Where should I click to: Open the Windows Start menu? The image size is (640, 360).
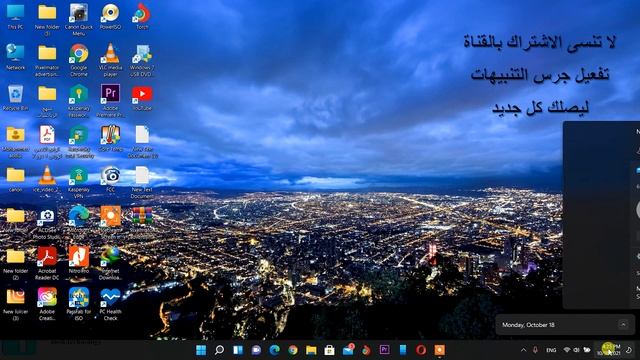(201, 350)
